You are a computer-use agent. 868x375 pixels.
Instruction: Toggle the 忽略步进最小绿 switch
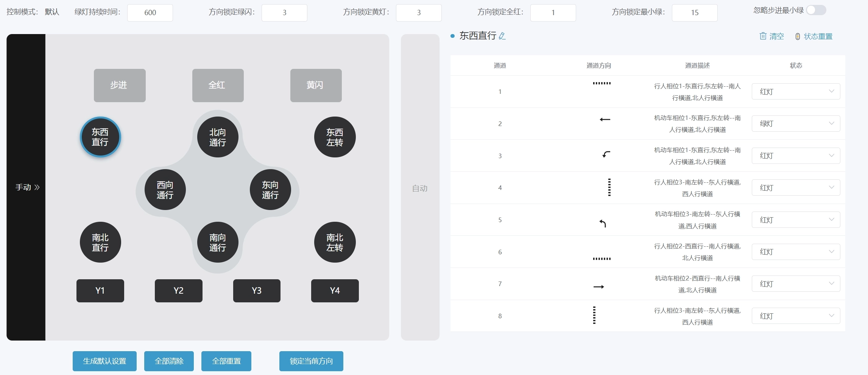[816, 10]
